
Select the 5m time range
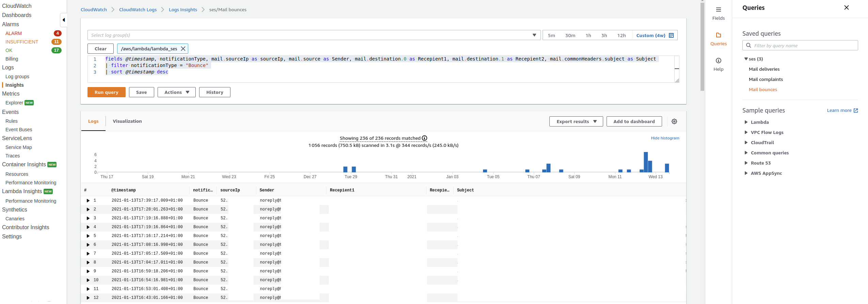551,35
